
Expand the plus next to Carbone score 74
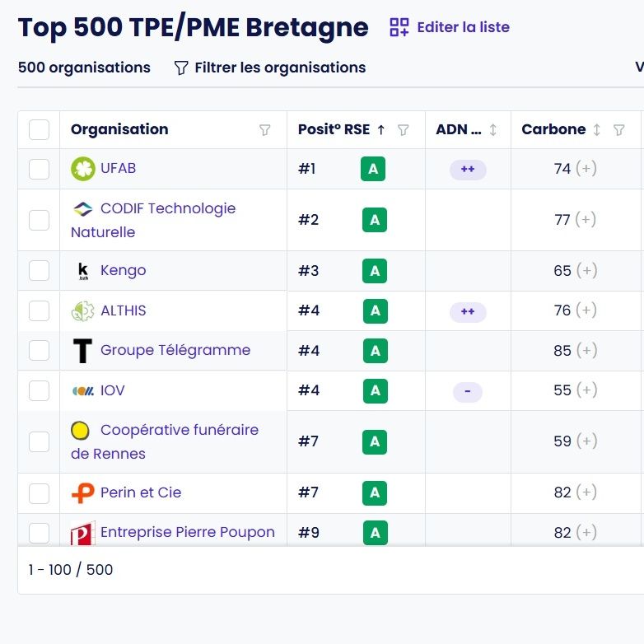pos(586,169)
